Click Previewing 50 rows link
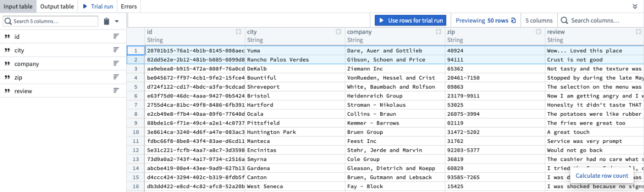The height and width of the screenshot is (192, 644). 486,21
